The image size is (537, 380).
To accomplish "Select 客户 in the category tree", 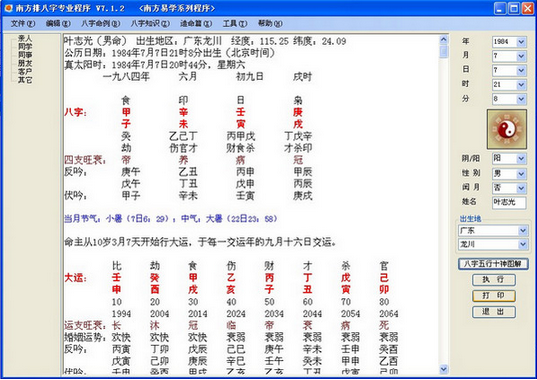I will click(x=25, y=71).
